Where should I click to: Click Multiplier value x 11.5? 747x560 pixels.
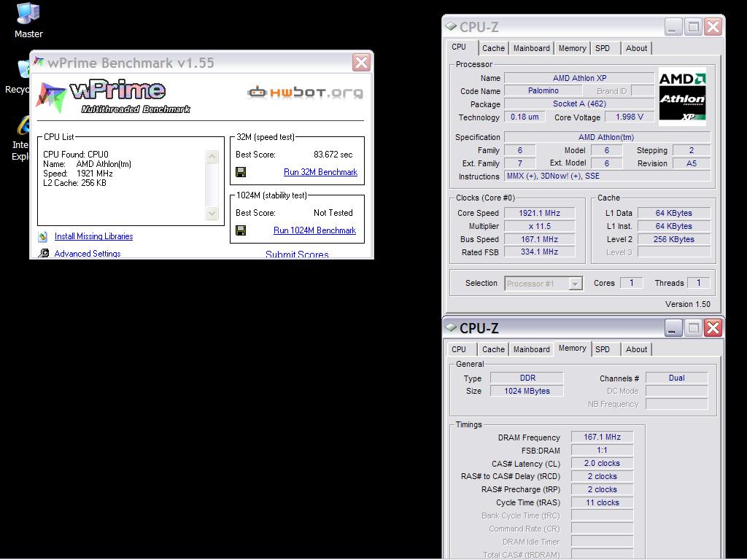[539, 226]
